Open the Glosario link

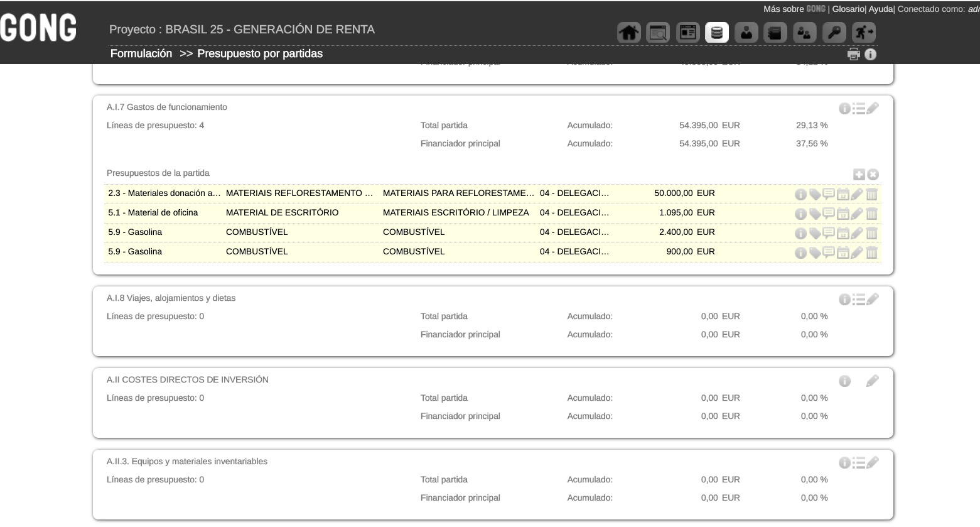click(x=848, y=9)
